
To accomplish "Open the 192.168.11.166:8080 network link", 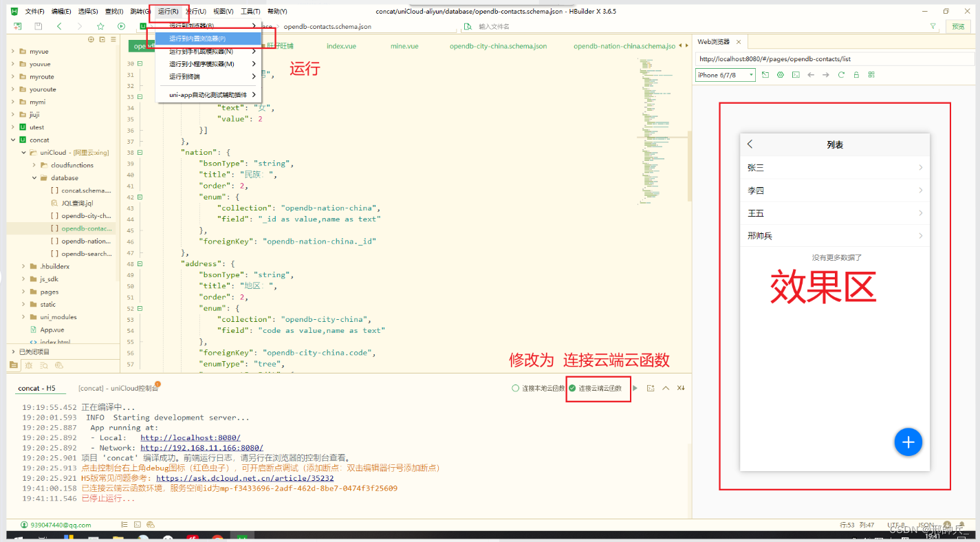I will coord(202,448).
